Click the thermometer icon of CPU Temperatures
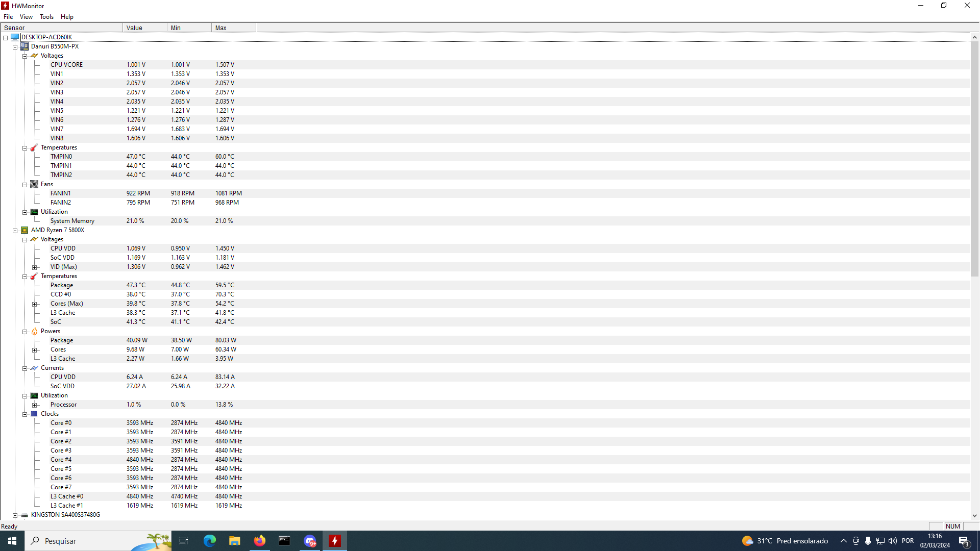 [34, 276]
